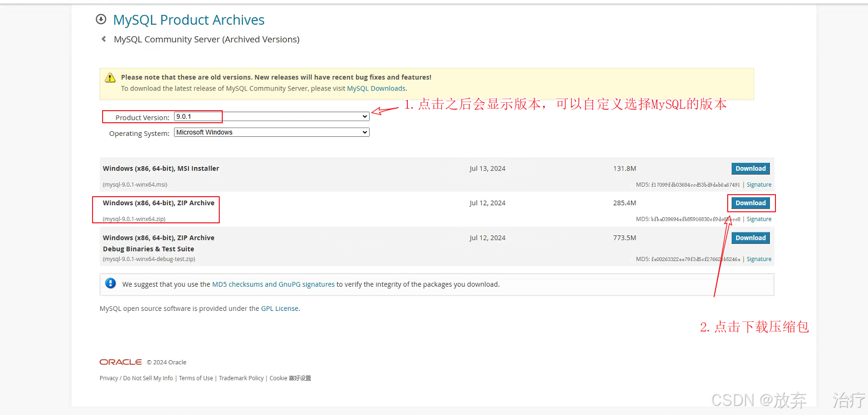
Task: Click the yellow warning triangle icon
Action: (x=110, y=77)
